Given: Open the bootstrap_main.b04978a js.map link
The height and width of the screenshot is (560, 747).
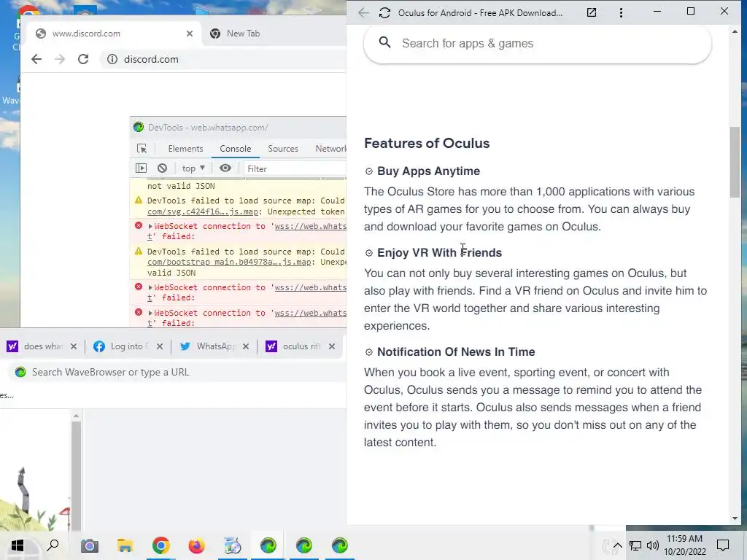Looking at the screenshot, I should [x=229, y=262].
